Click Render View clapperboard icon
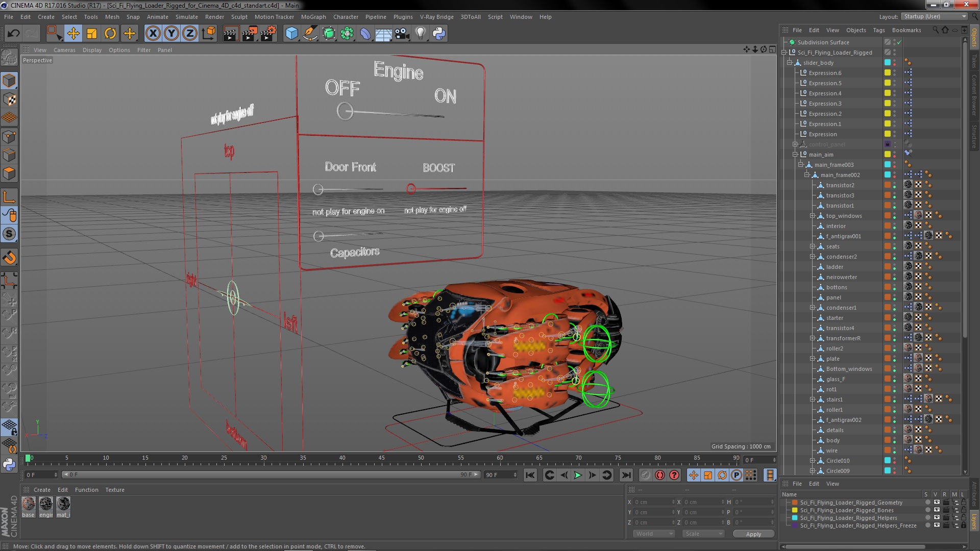Image resolution: width=980 pixels, height=551 pixels. [x=231, y=34]
